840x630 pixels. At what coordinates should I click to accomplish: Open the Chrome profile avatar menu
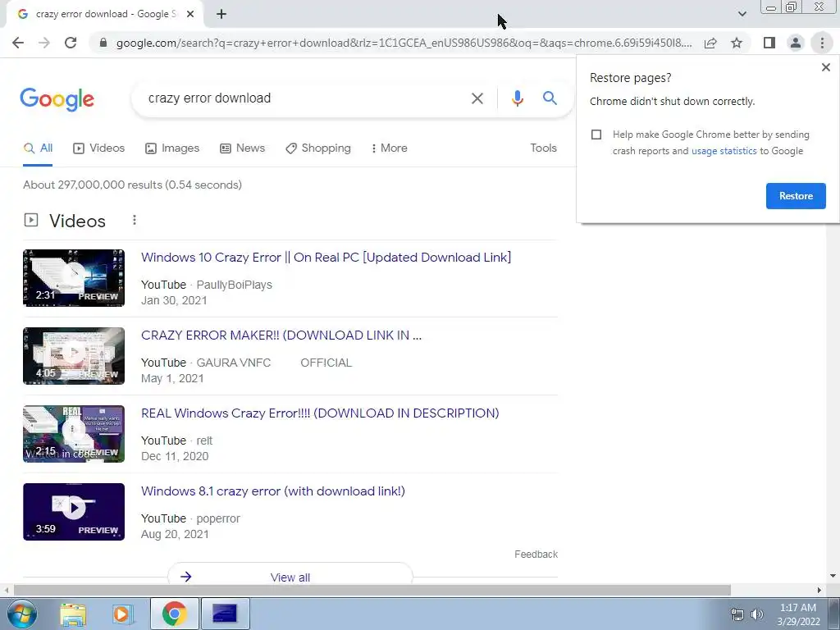(796, 43)
